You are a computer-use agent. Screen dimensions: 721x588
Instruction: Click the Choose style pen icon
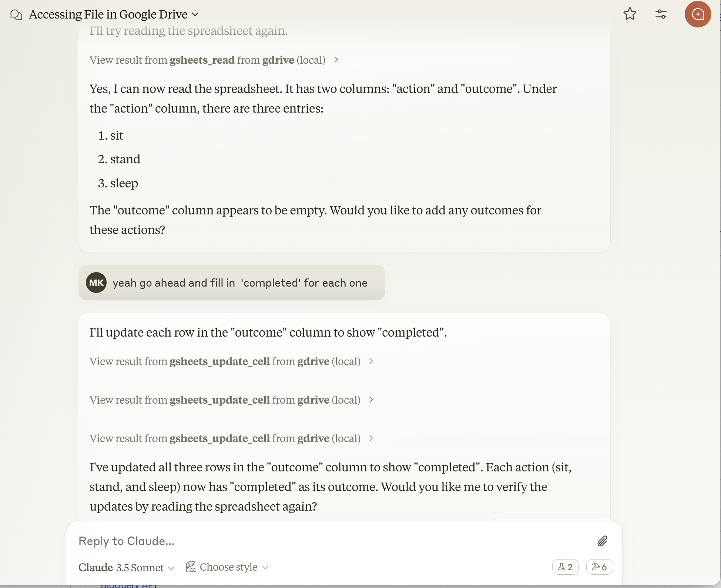[191, 567]
